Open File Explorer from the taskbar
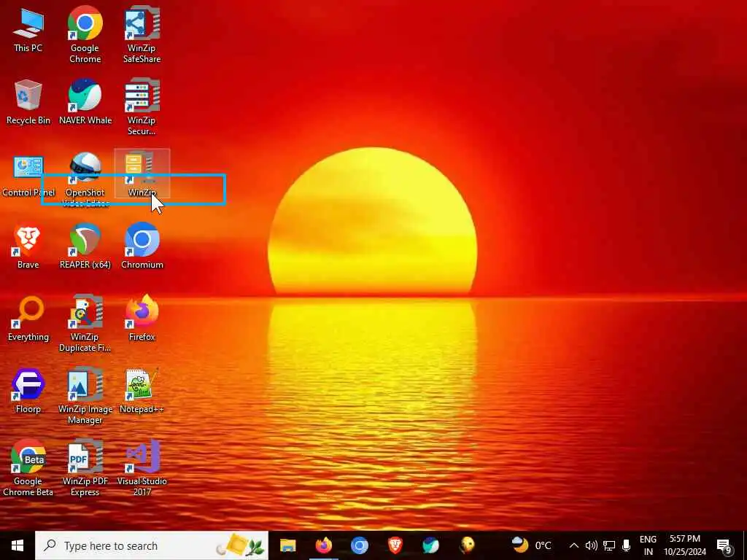The image size is (747, 560). tap(287, 545)
